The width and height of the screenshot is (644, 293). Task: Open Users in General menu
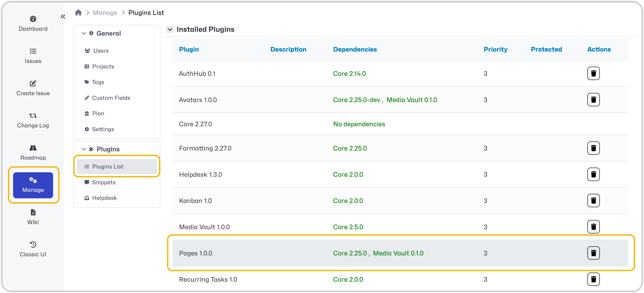97,50
